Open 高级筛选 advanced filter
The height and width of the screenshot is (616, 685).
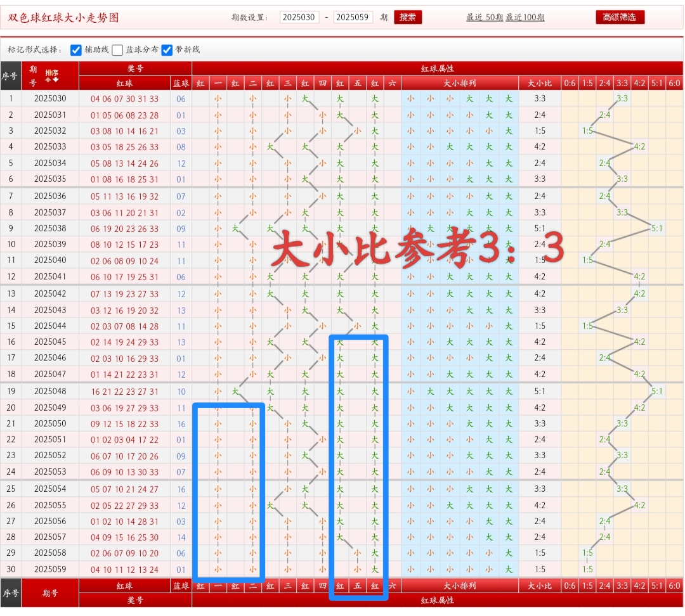coord(620,18)
